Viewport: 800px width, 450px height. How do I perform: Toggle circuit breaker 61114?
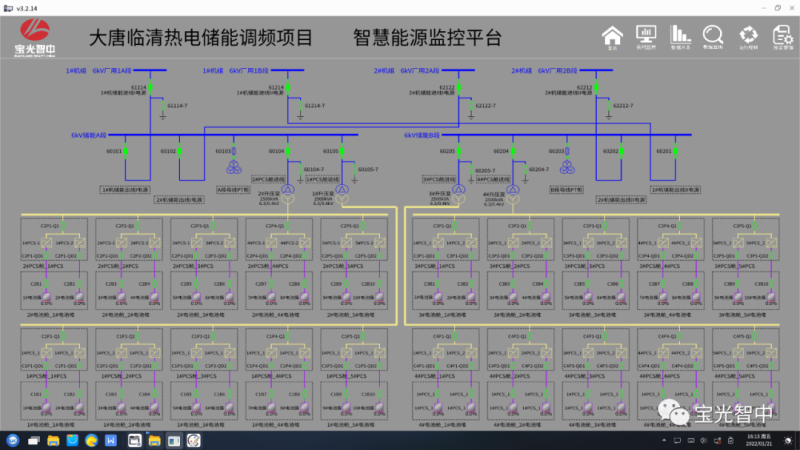point(152,88)
